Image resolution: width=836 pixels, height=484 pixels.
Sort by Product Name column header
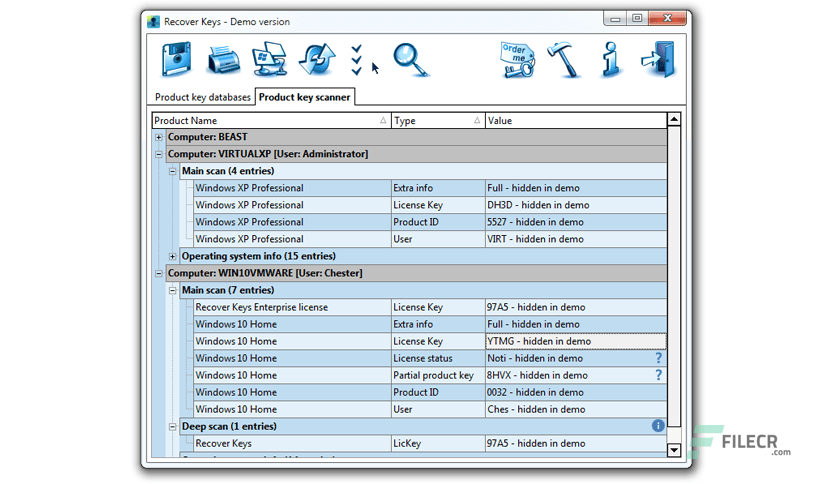coord(271,120)
